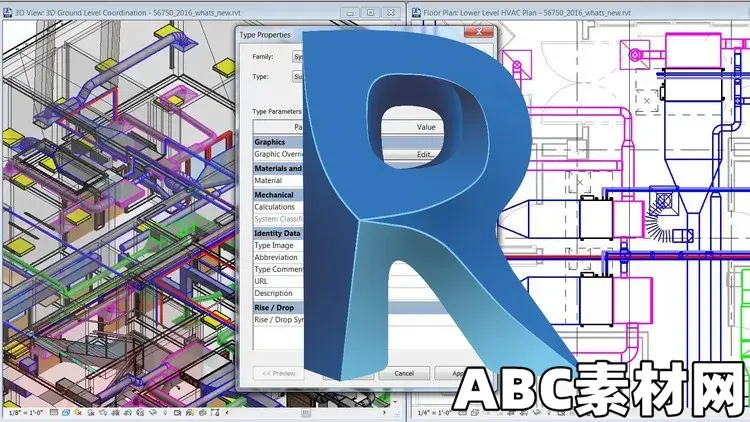Click Edit... button for Graphic Overrides
Image resolution: width=750 pixels, height=422 pixels.
[x=425, y=154]
